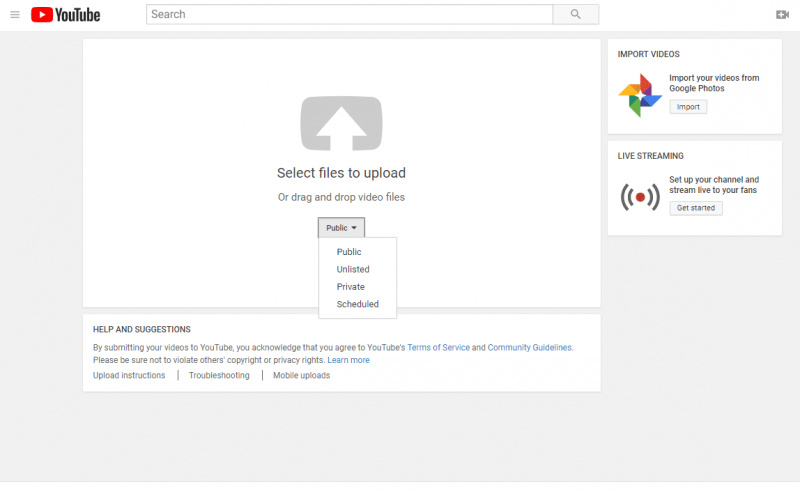Click the live streaming broadcast icon
Screen dimensions: 800x493
pos(640,196)
